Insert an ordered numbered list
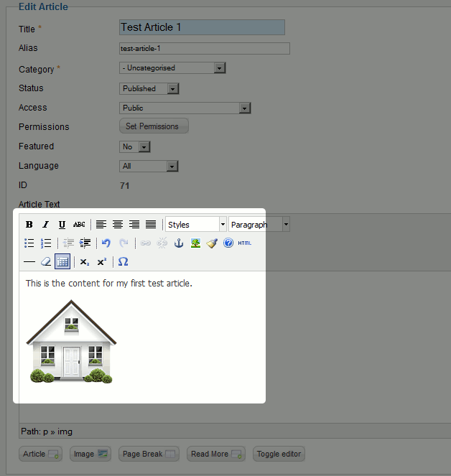 pyautogui.click(x=46, y=243)
